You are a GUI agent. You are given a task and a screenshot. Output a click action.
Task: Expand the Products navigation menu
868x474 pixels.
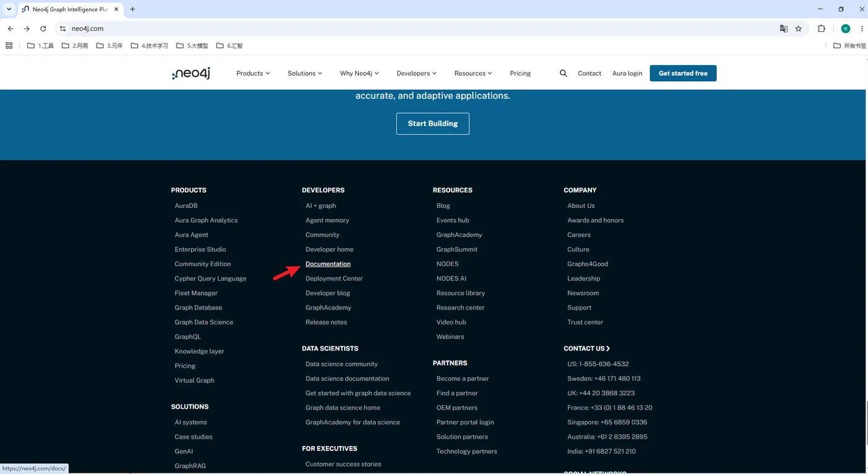tap(253, 73)
